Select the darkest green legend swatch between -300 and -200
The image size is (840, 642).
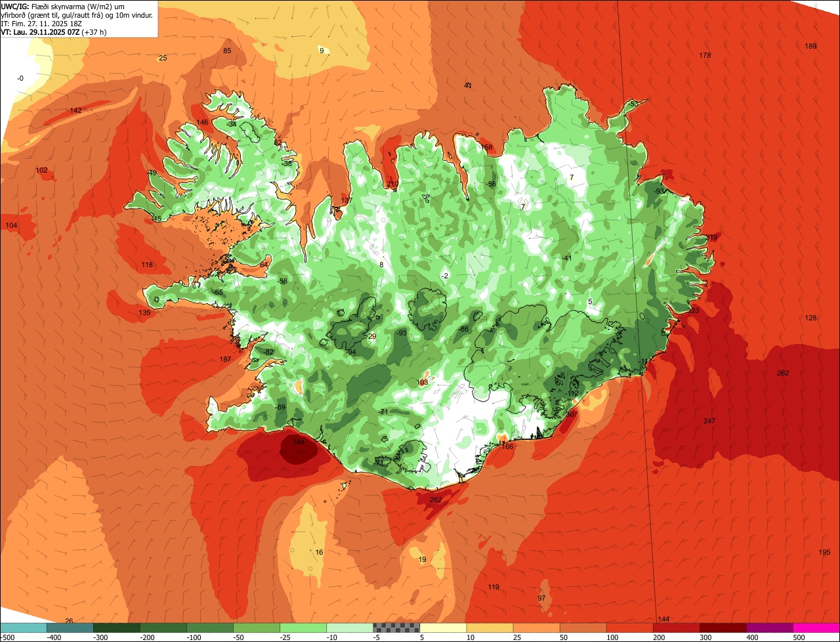pos(116,628)
